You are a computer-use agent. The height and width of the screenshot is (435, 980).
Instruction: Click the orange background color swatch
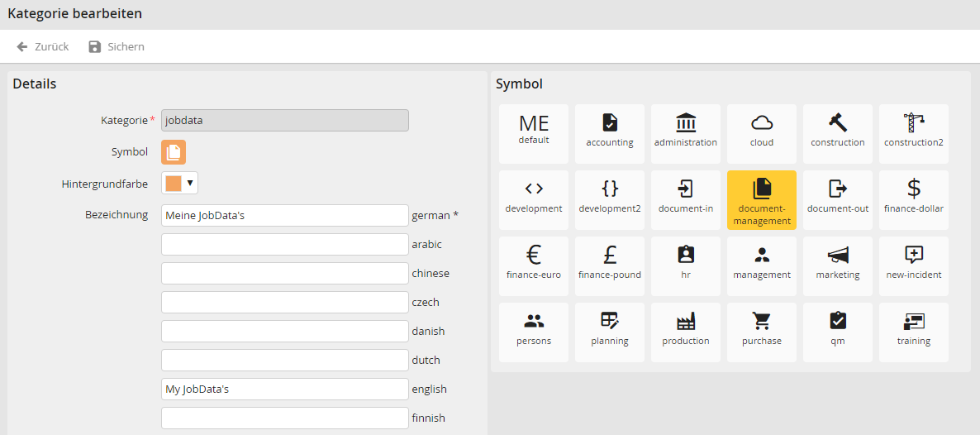pos(173,183)
